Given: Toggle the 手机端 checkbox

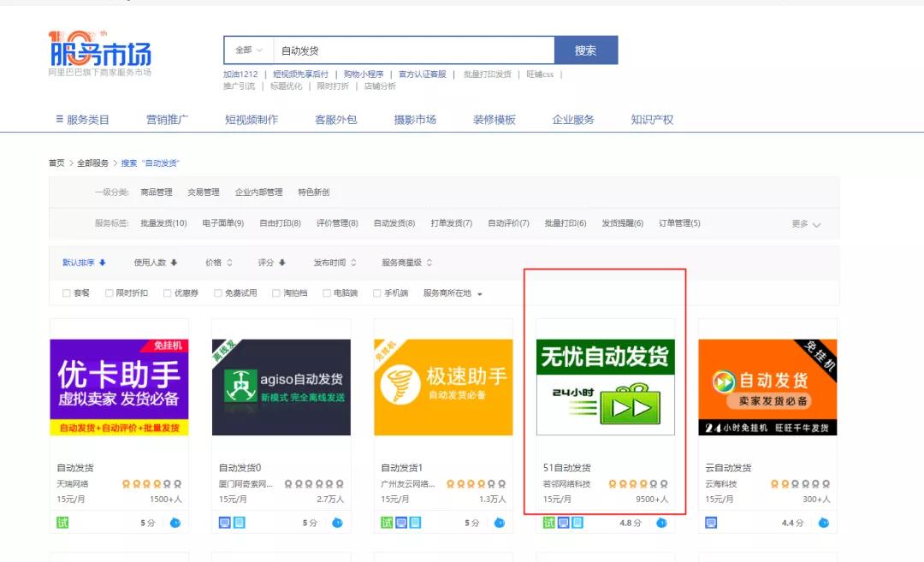Looking at the screenshot, I should click(x=377, y=293).
